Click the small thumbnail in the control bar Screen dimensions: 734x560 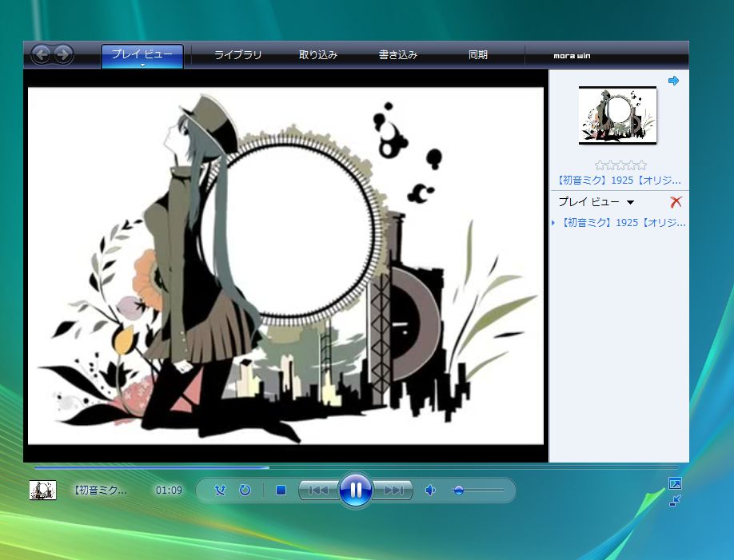pos(42,490)
